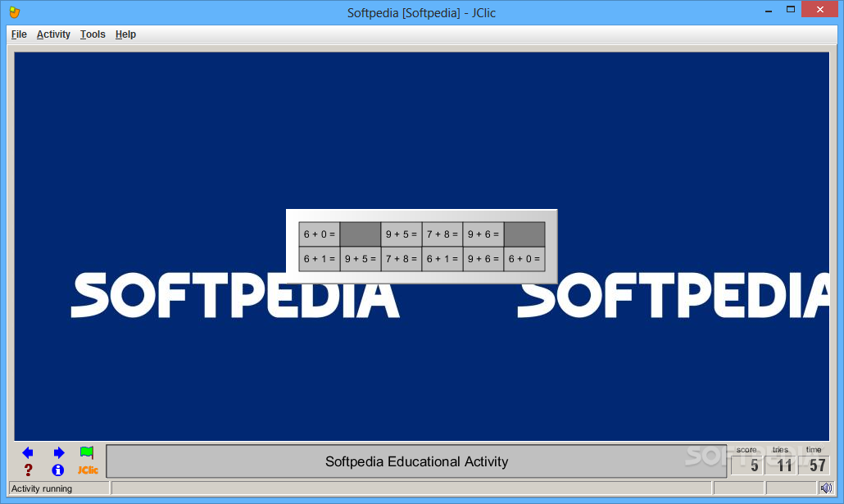Advance to the next activity with the right arrow

pos(59,453)
